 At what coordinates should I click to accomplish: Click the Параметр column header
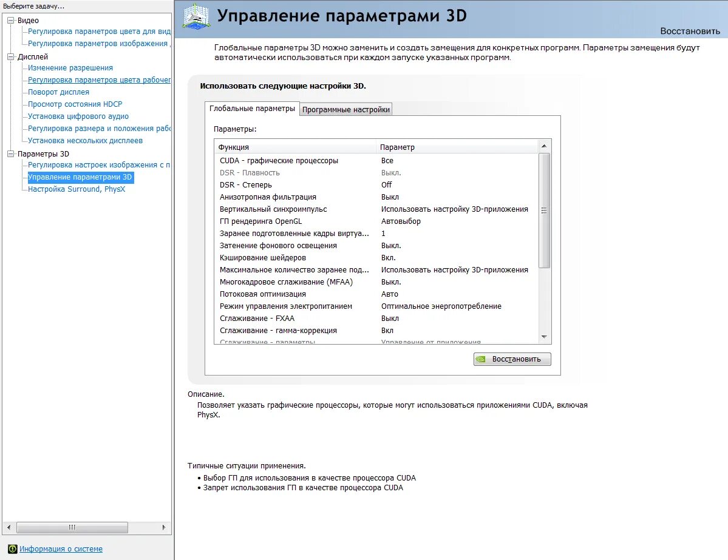[x=457, y=147]
